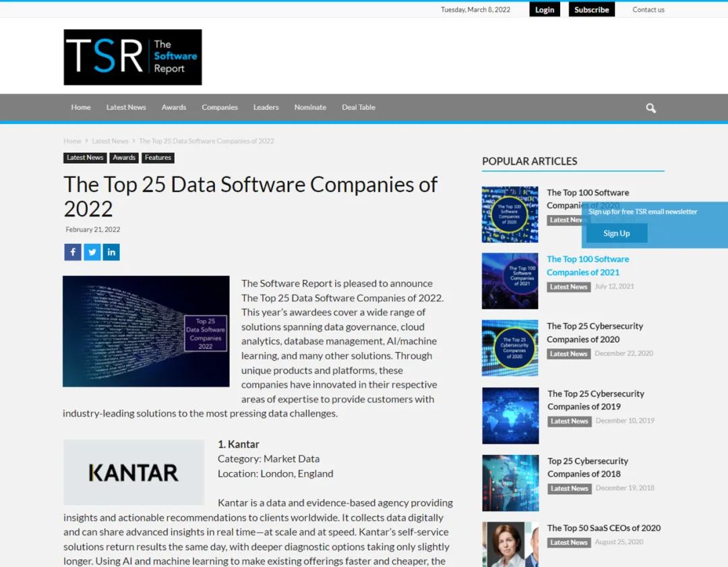Viewport: 728px width, 567px height.
Task: Open the Companies section
Action: click(219, 107)
